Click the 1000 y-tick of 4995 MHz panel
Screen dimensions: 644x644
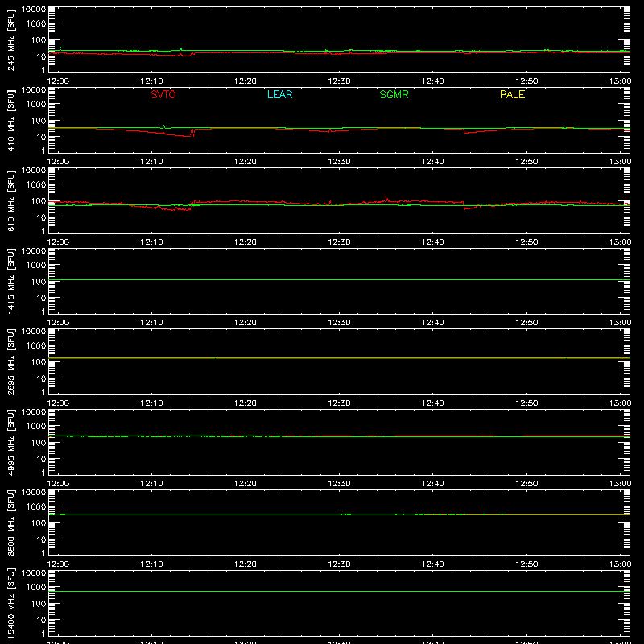pyautogui.click(x=36, y=427)
